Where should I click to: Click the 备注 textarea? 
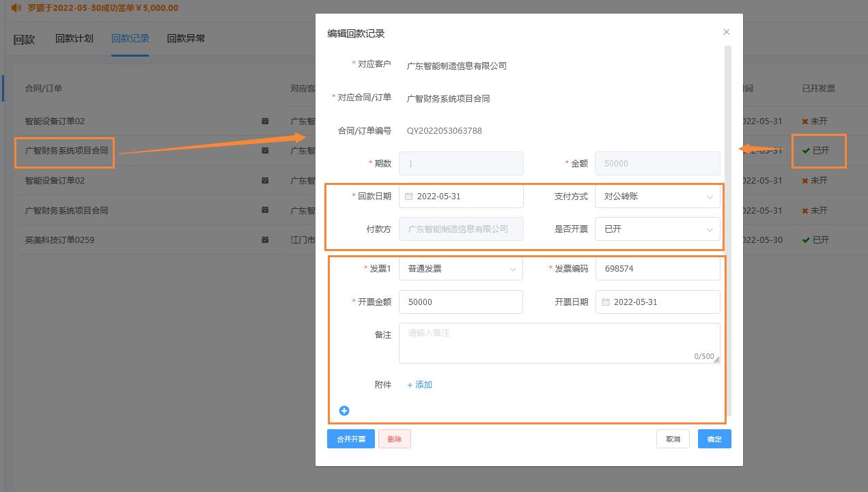(559, 343)
